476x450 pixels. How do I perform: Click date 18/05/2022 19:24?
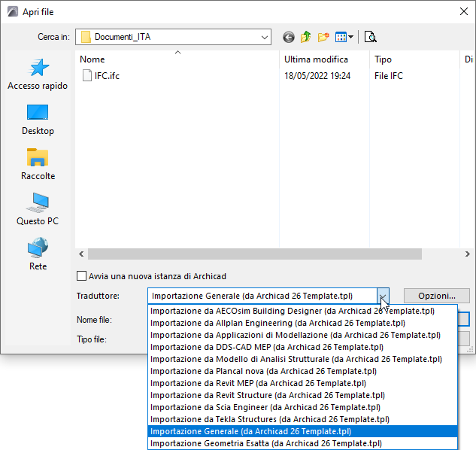(x=317, y=76)
